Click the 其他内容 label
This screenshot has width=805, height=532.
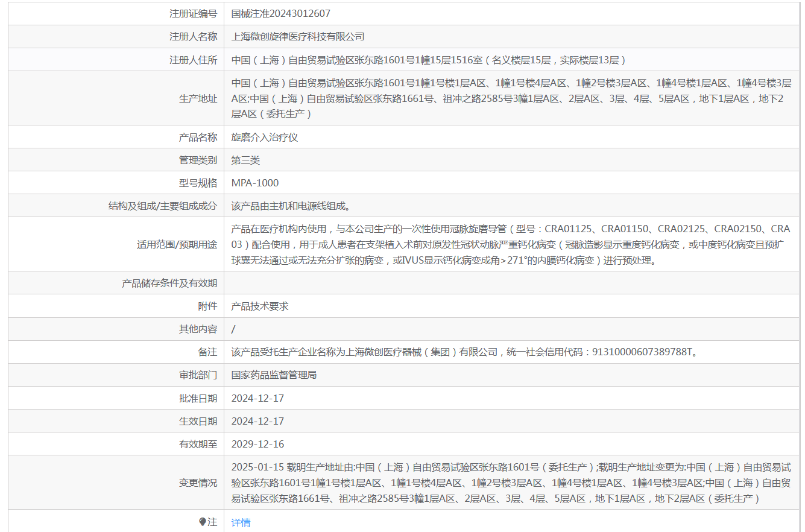pos(198,329)
